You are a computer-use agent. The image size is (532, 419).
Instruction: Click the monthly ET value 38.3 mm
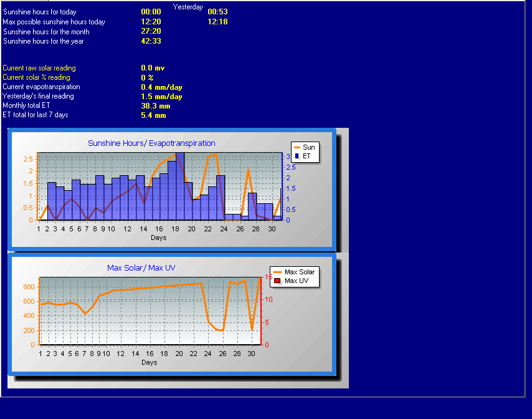tap(156, 106)
